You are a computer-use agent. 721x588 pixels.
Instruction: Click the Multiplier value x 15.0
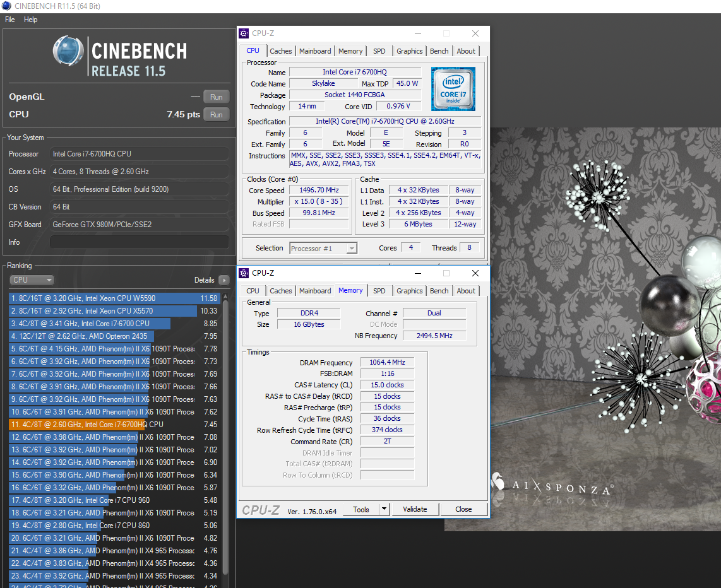(x=319, y=202)
